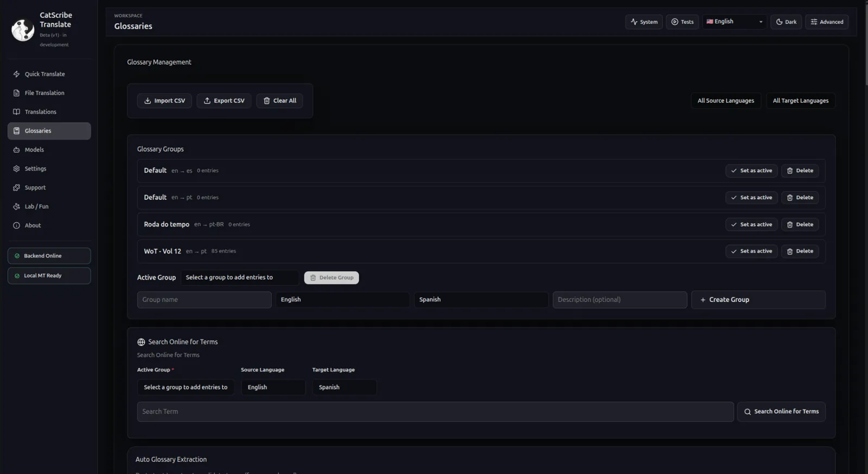Open Translations in the sidebar
This screenshot has height=474, width=868.
(x=40, y=112)
